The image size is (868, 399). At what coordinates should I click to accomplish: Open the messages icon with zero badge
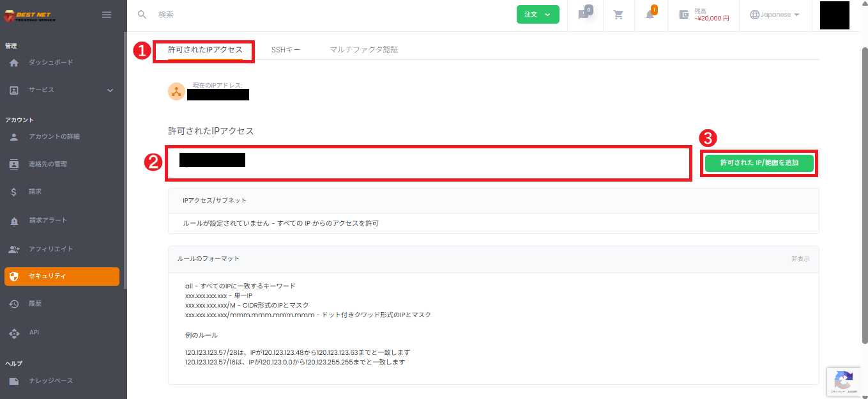tap(583, 14)
